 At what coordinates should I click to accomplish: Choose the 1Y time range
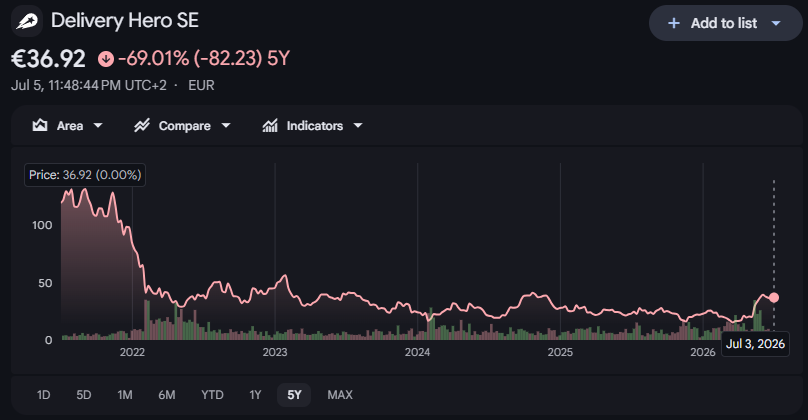click(255, 395)
